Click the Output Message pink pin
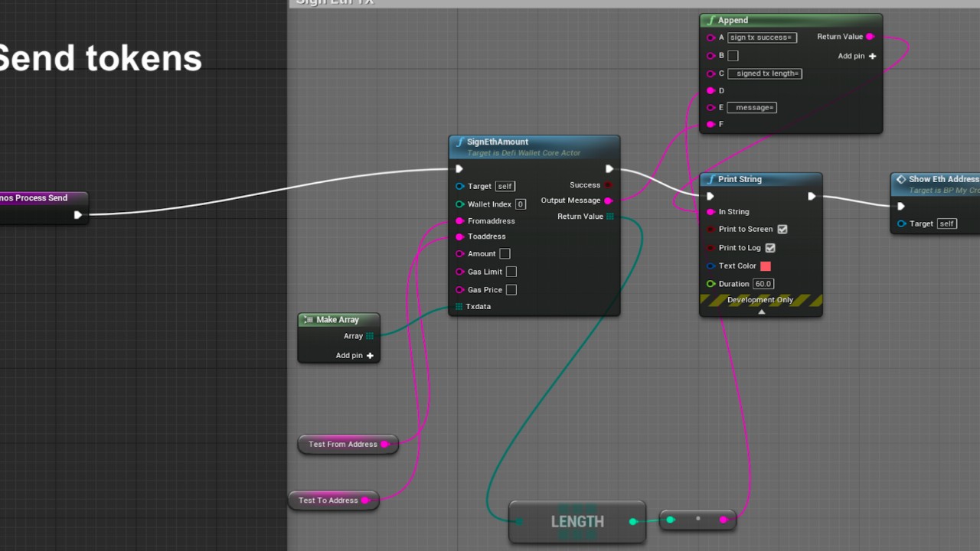This screenshot has height=551, width=980. coord(609,201)
